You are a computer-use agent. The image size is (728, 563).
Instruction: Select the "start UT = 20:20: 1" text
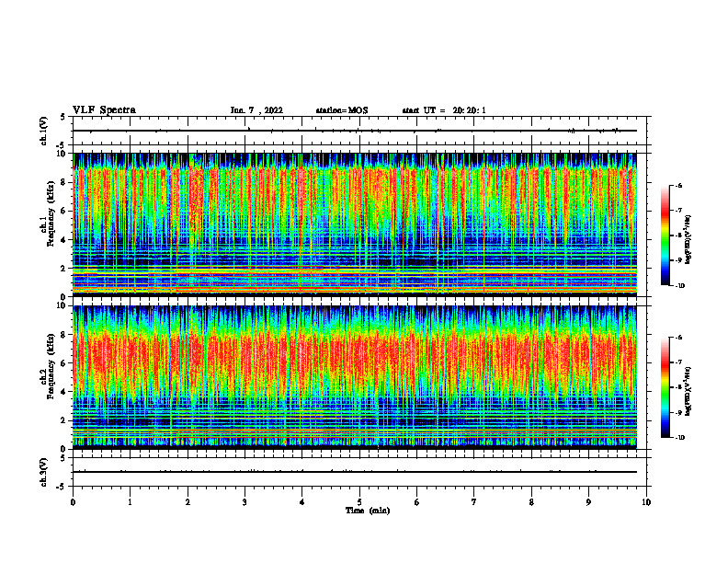[x=444, y=110]
